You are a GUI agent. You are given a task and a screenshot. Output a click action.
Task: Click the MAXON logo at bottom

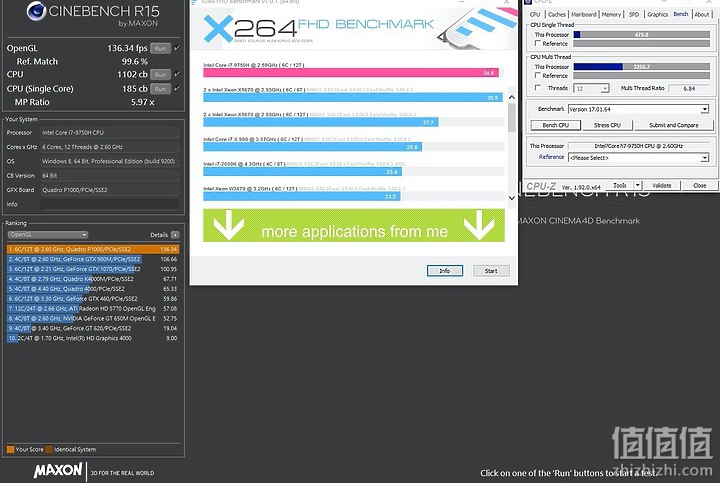point(58,471)
